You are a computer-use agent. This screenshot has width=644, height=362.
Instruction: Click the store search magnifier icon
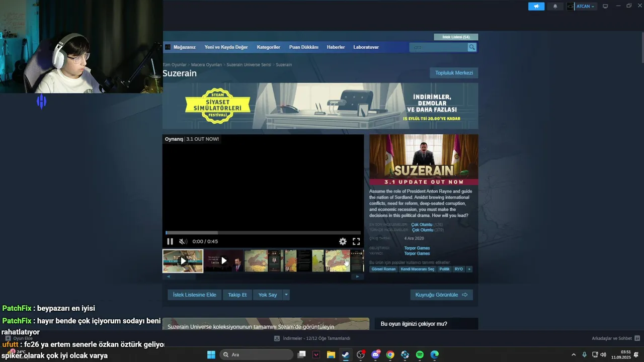click(472, 47)
